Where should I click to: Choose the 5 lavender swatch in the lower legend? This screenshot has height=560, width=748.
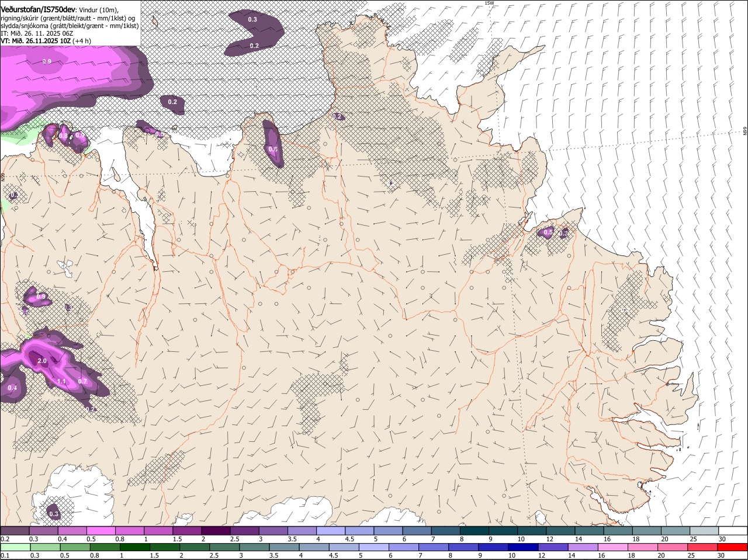374,547
